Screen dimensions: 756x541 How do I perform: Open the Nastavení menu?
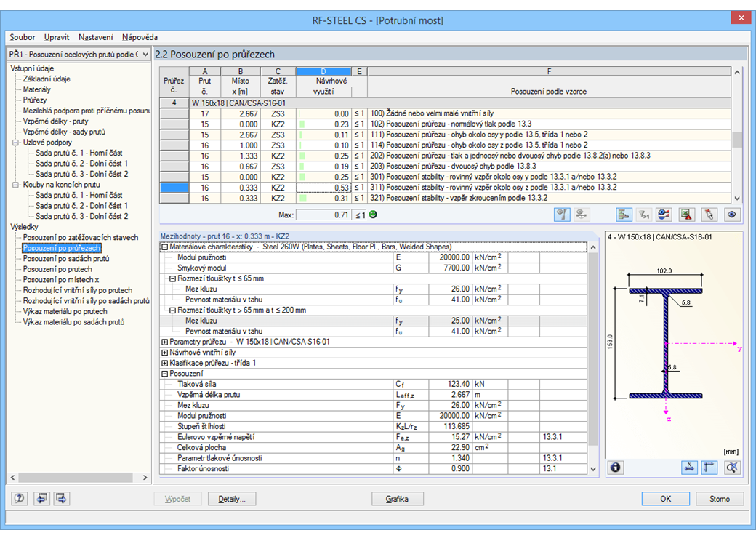(95, 37)
